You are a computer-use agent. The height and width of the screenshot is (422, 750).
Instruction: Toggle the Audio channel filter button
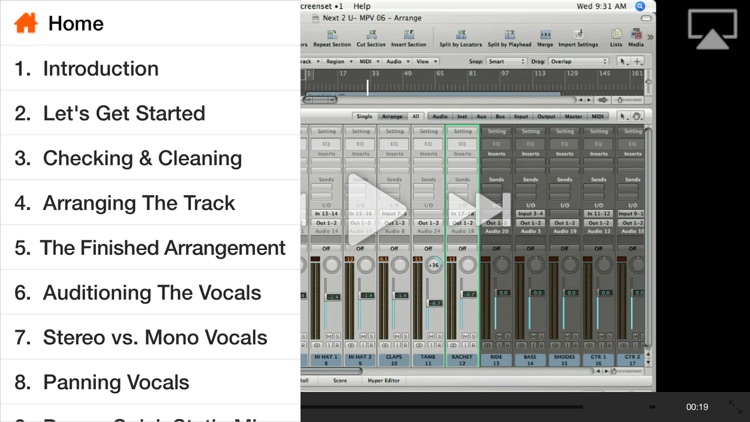tap(440, 116)
